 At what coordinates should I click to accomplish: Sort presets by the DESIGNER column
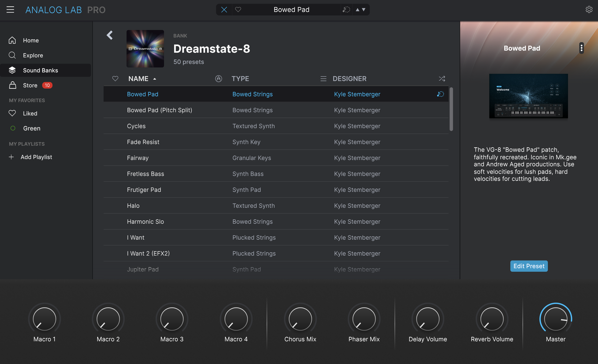point(349,79)
